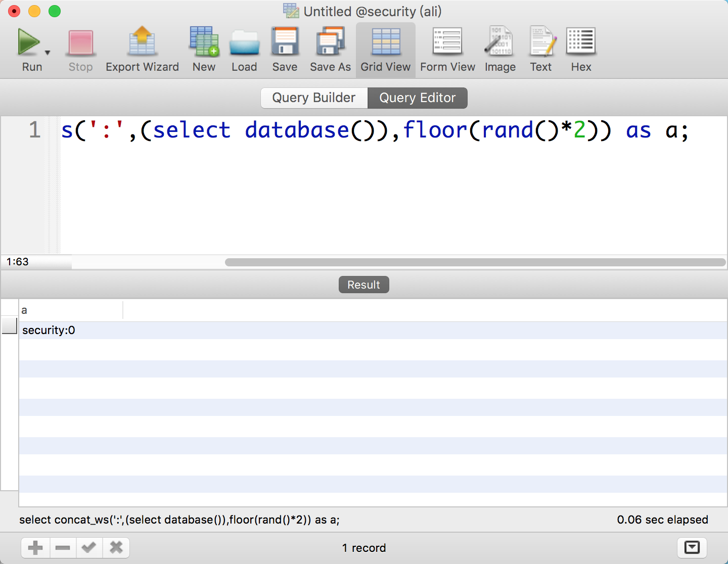Viewport: 728px width, 564px height.
Task: Select the Result tab
Action: click(x=363, y=285)
